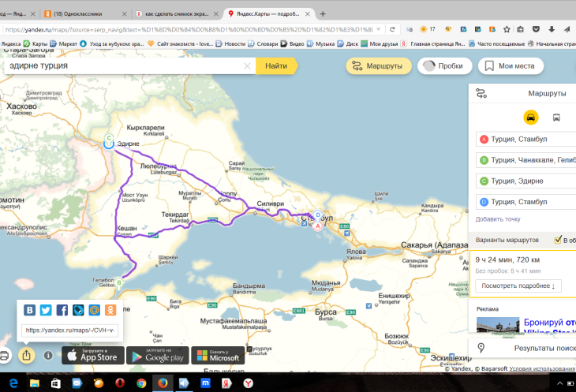Switch to public transport bus icon
The width and height of the screenshot is (576, 392).
click(x=556, y=118)
